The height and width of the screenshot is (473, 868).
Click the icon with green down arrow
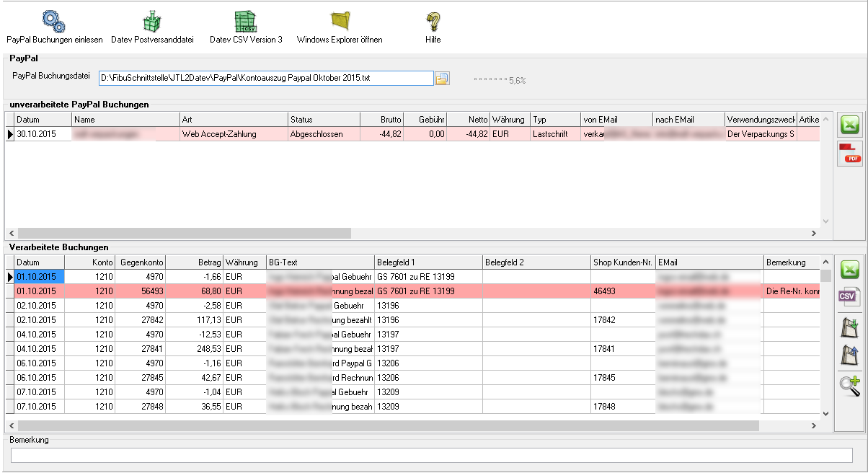tap(850, 327)
